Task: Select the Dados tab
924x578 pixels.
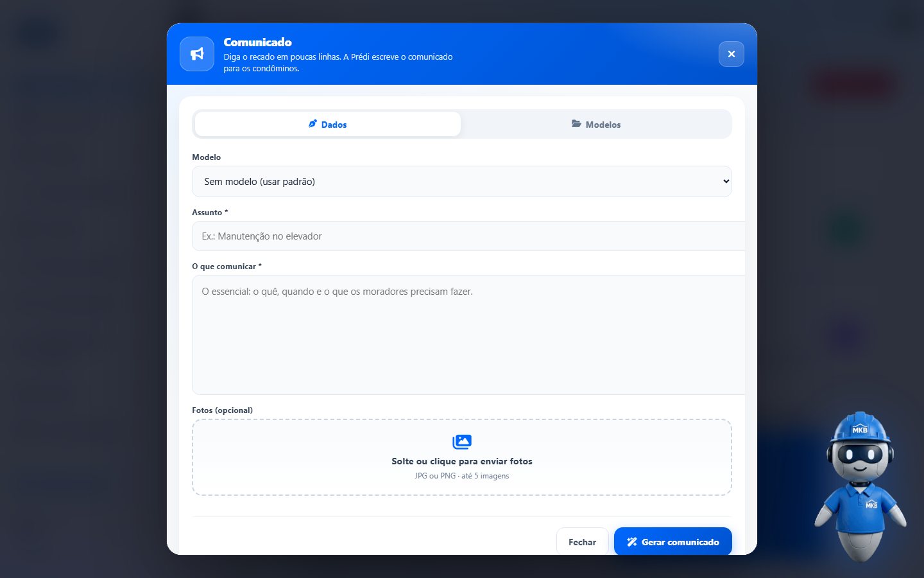Action: (327, 124)
